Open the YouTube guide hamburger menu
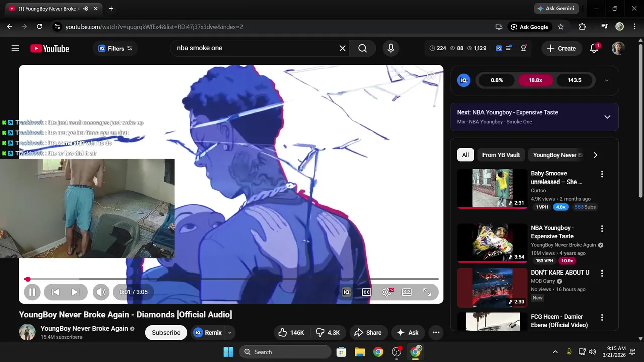 (15, 48)
